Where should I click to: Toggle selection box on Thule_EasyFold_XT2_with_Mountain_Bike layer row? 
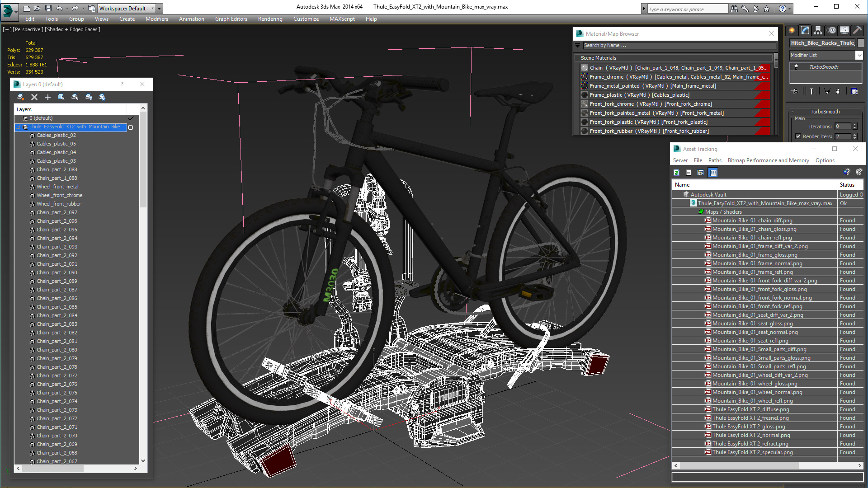(x=131, y=127)
